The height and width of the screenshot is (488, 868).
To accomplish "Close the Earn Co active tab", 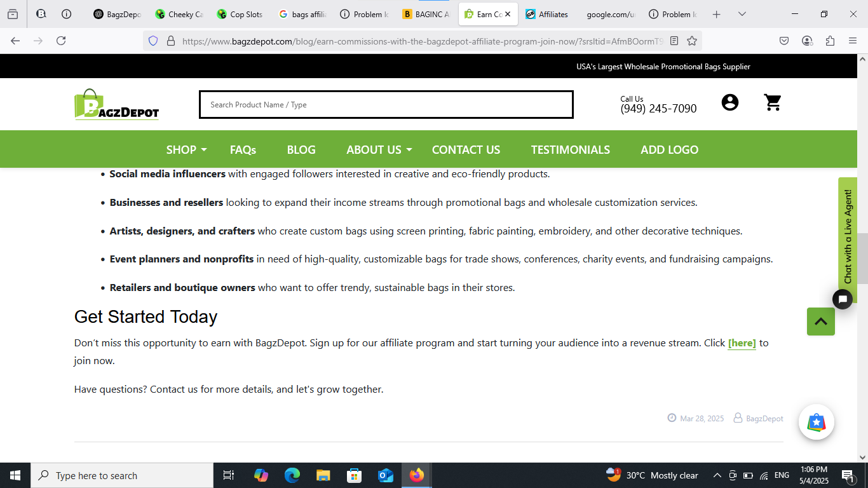I will 508,14.
